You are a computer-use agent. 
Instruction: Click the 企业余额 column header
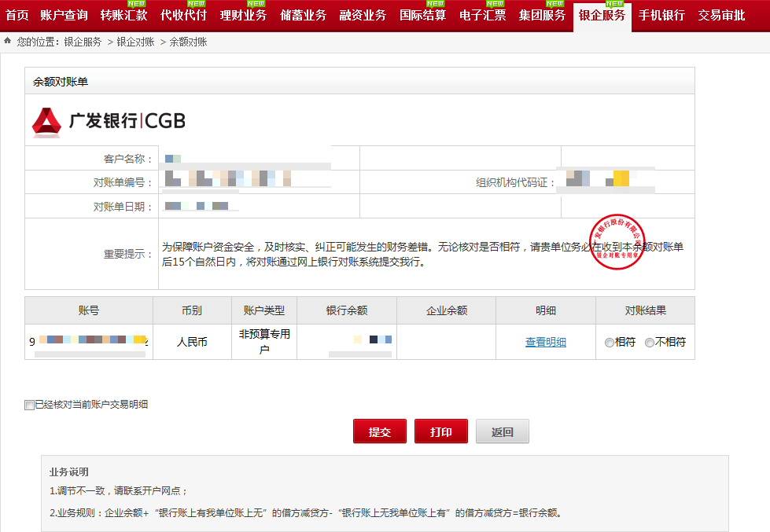(x=447, y=310)
